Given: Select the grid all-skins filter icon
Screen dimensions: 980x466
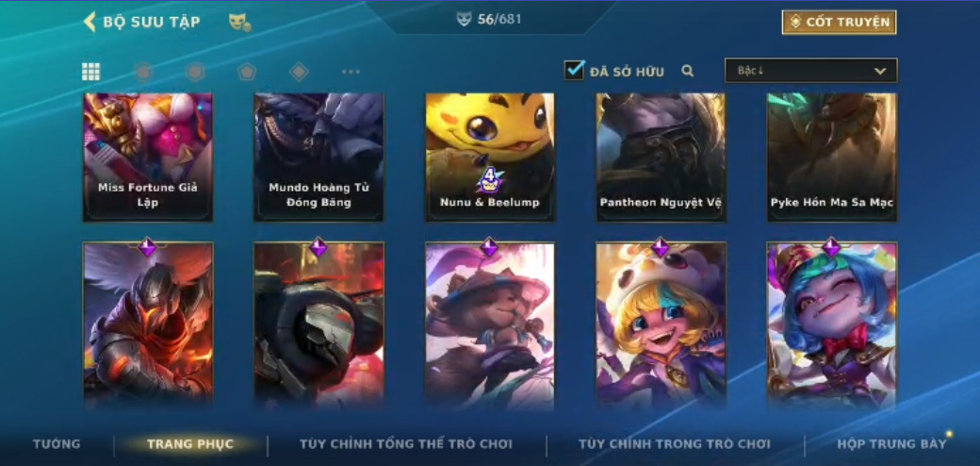Looking at the screenshot, I should point(91,72).
